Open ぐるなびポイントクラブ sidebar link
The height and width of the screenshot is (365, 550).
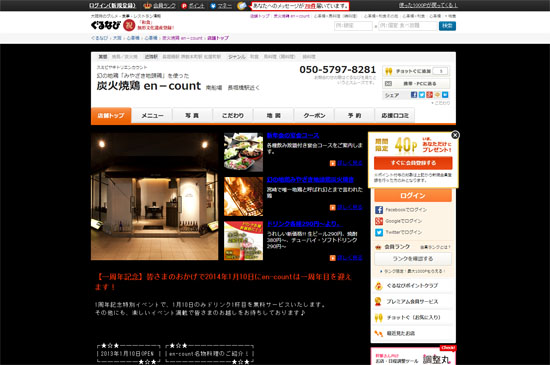pyautogui.click(x=413, y=286)
